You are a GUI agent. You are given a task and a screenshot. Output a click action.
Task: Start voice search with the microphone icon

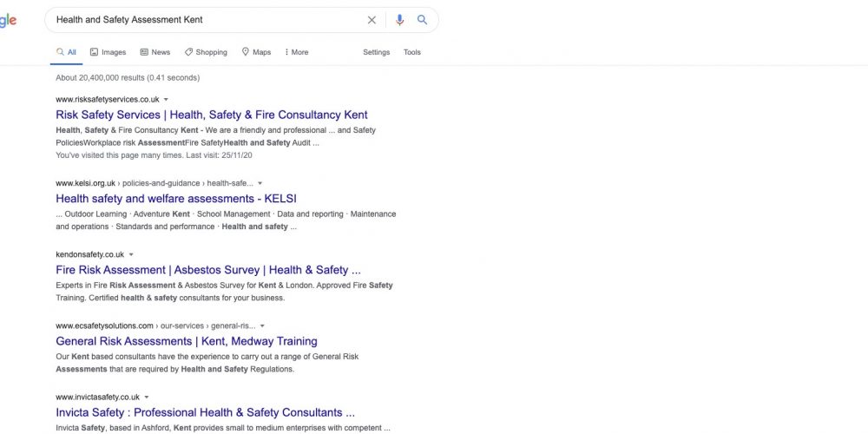[399, 20]
